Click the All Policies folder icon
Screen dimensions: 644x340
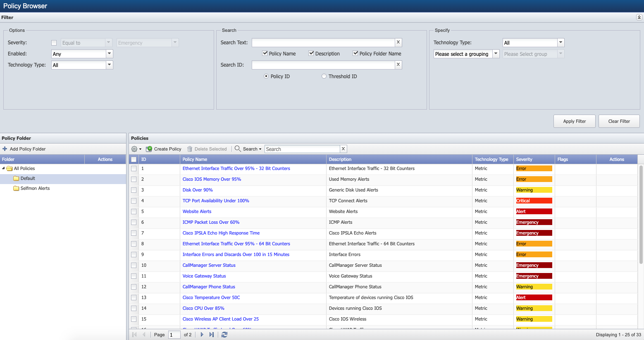[10, 168]
